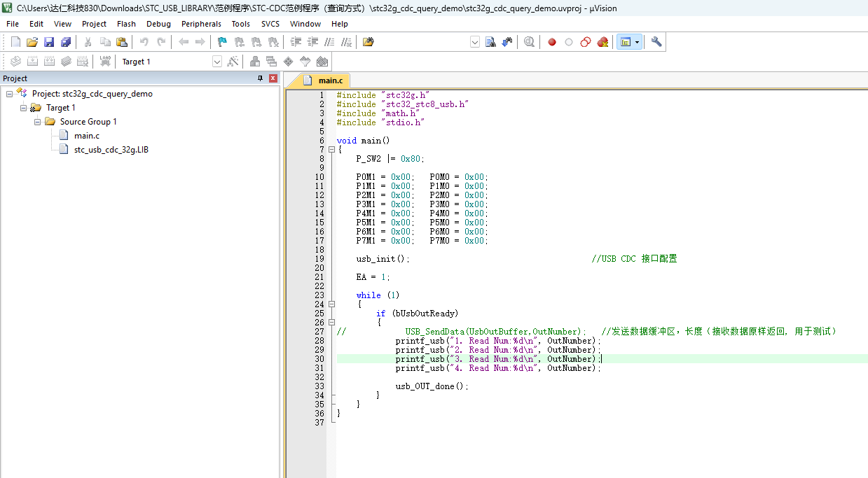Collapse the Source Group 1 node
Viewport: 868px width, 478px height.
point(38,122)
